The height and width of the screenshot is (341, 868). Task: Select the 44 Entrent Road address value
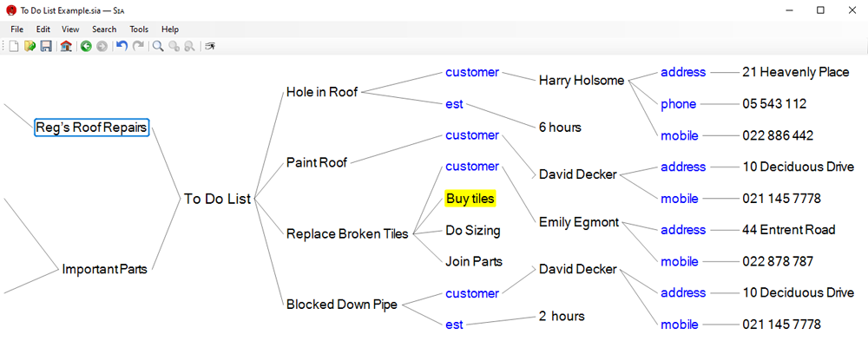click(788, 229)
